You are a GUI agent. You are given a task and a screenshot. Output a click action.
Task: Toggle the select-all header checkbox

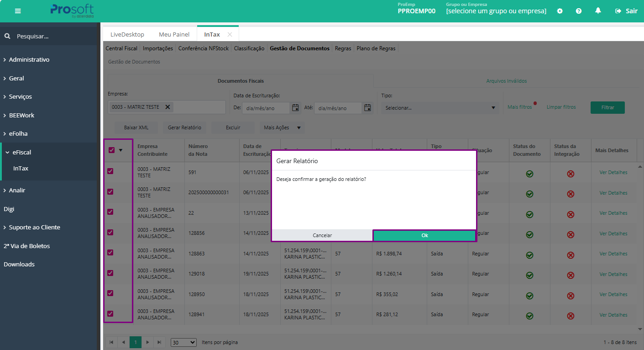[112, 150]
